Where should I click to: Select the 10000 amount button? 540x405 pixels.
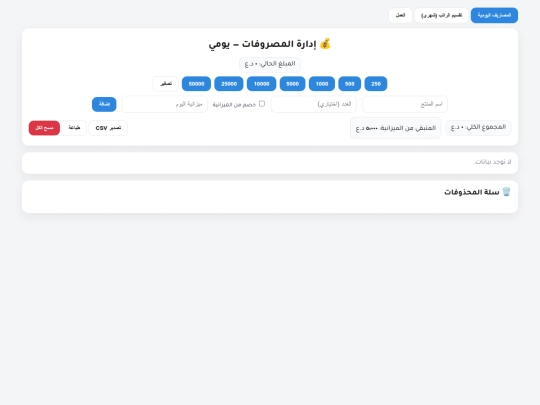(261, 84)
